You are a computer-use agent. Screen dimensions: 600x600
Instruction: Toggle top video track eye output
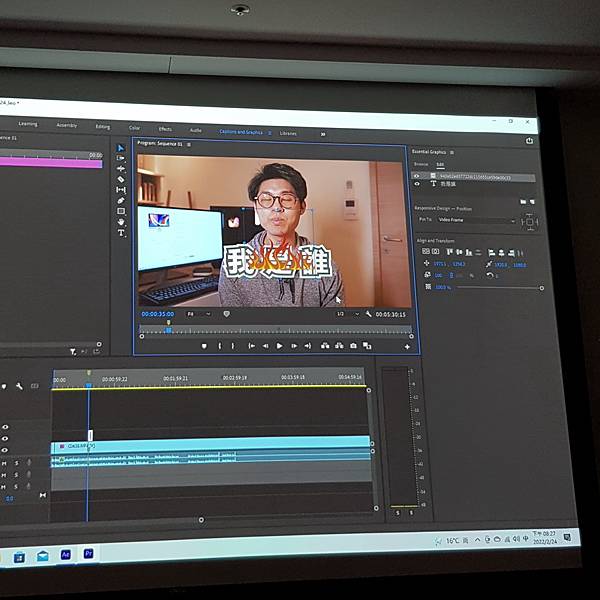pyautogui.click(x=5, y=427)
